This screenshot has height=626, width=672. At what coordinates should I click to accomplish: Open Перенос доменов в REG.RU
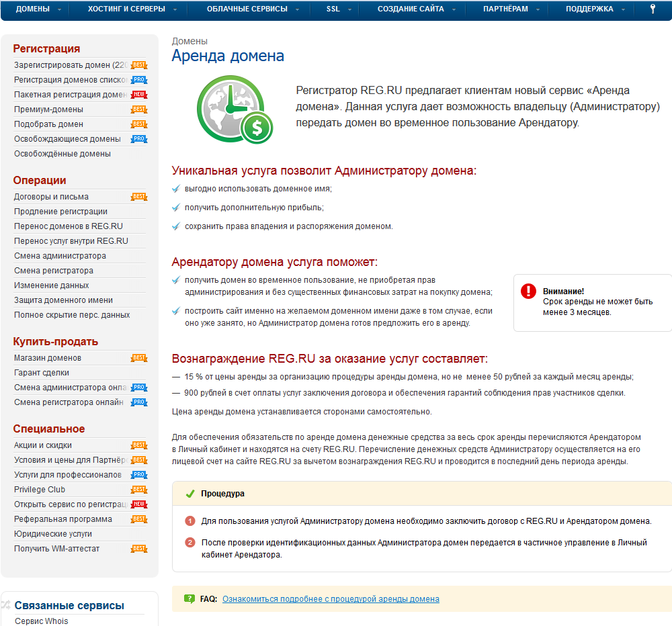coord(69,226)
